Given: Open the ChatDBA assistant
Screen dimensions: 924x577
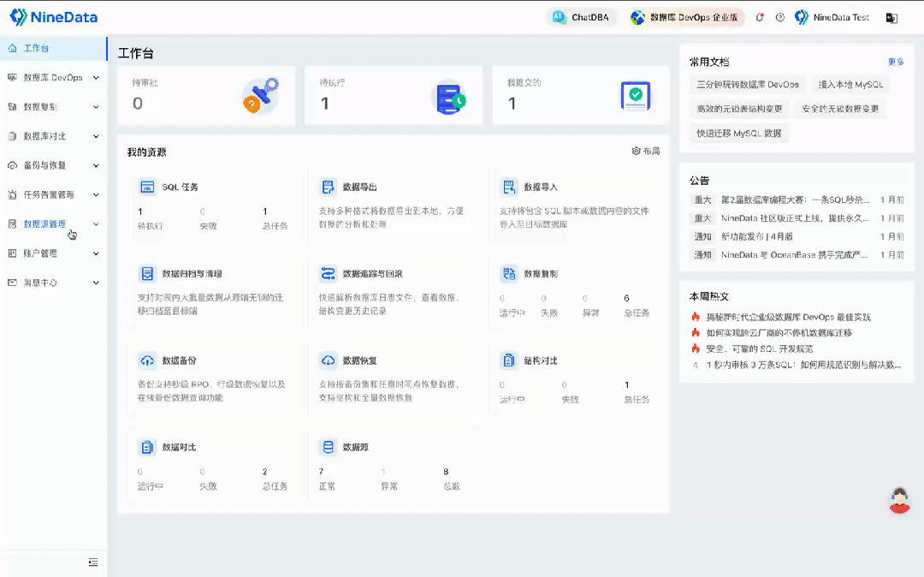Looking at the screenshot, I should (581, 18).
